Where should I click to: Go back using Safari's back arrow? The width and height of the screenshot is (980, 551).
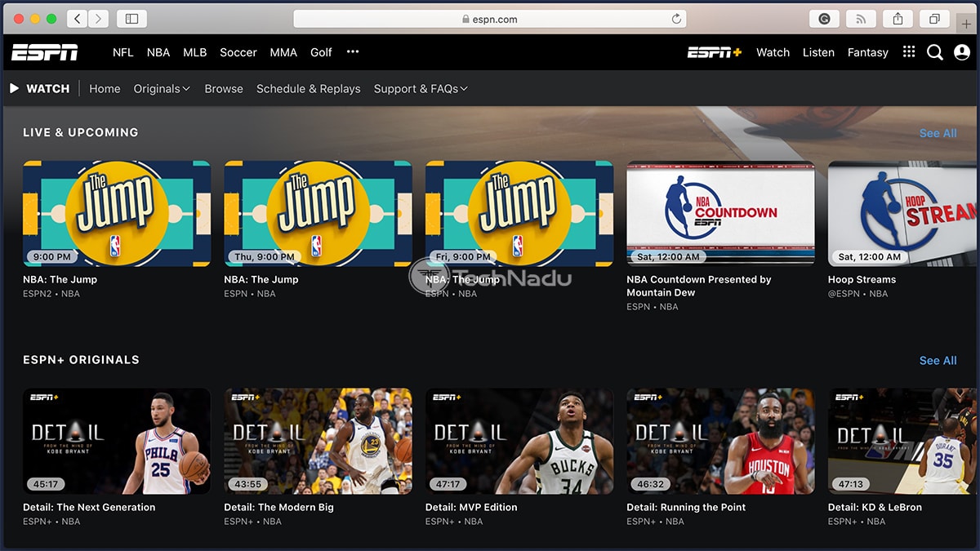click(x=78, y=18)
